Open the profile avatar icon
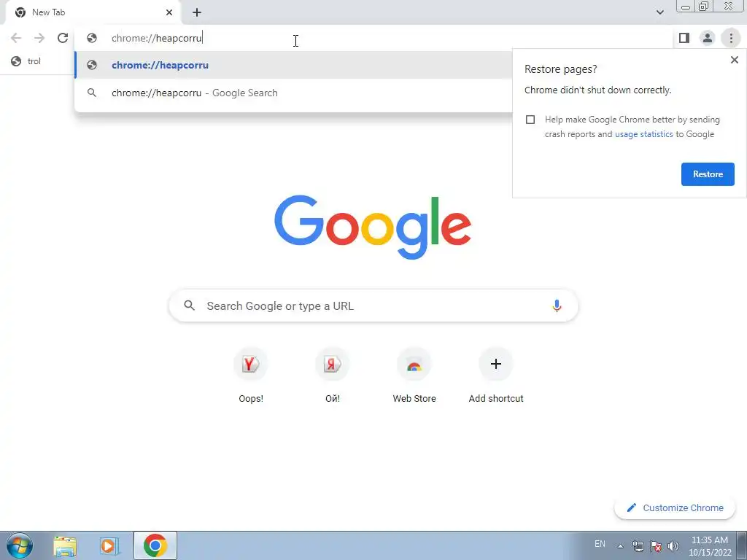 (x=708, y=38)
